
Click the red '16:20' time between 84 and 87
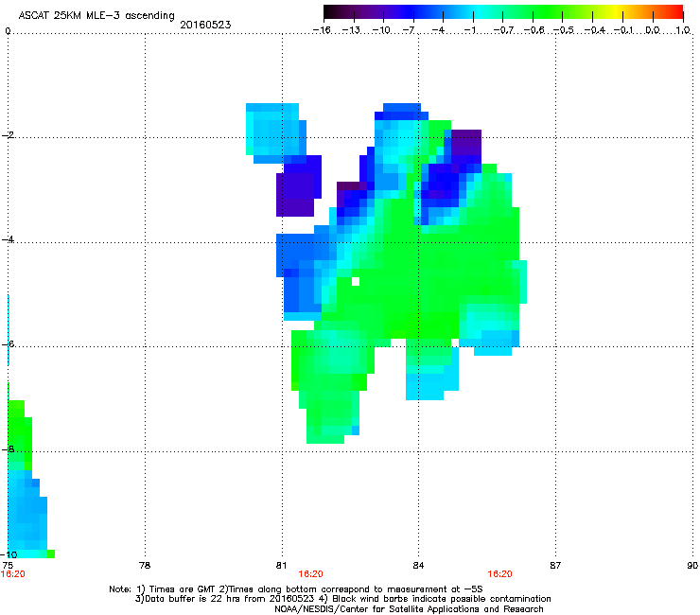pyautogui.click(x=499, y=574)
